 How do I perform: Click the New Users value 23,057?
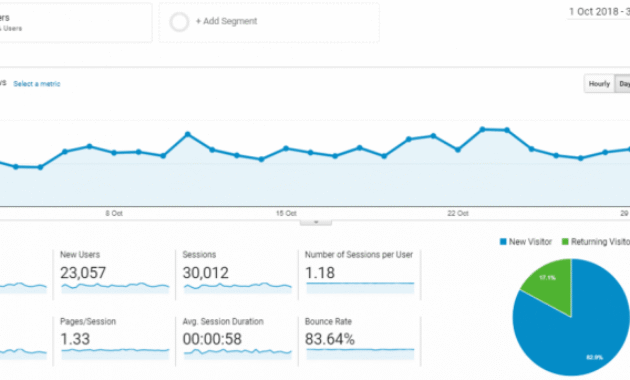point(83,273)
